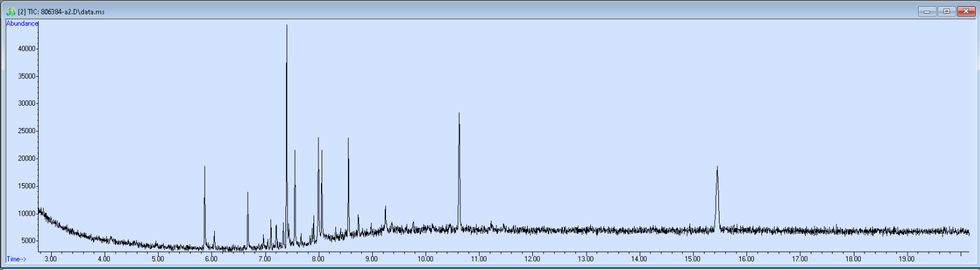Click the 10000 abundance axis value
The image size is (980, 270).
(x=27, y=214)
